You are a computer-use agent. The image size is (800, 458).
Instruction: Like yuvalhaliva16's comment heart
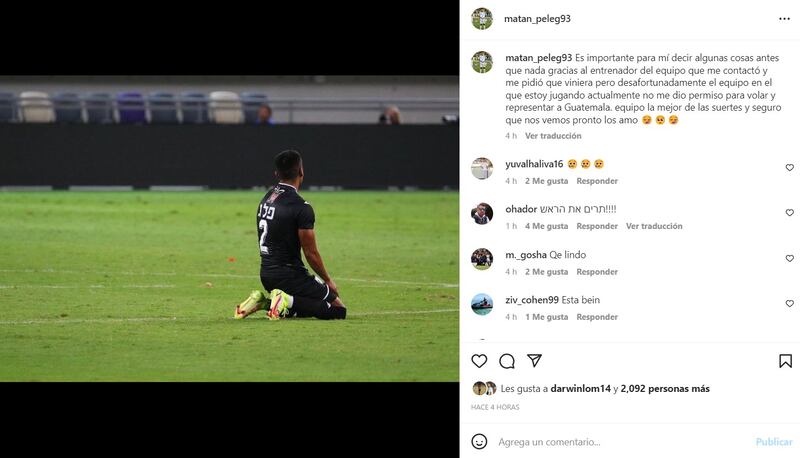[789, 167]
